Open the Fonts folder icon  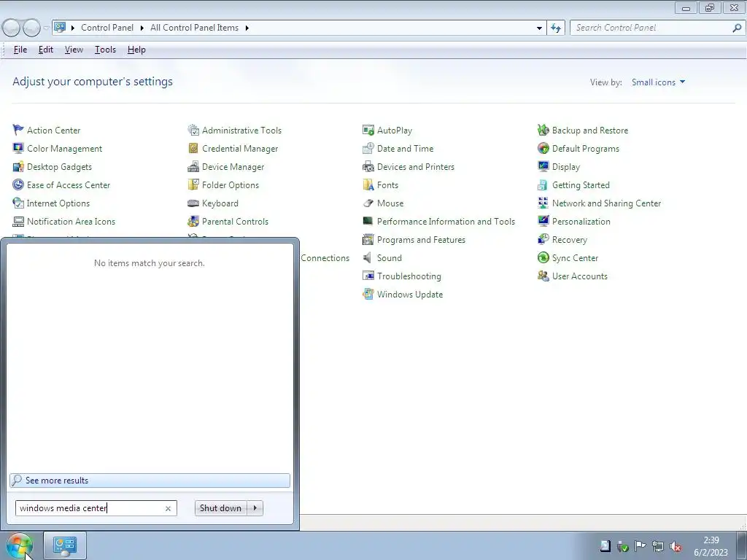point(368,184)
